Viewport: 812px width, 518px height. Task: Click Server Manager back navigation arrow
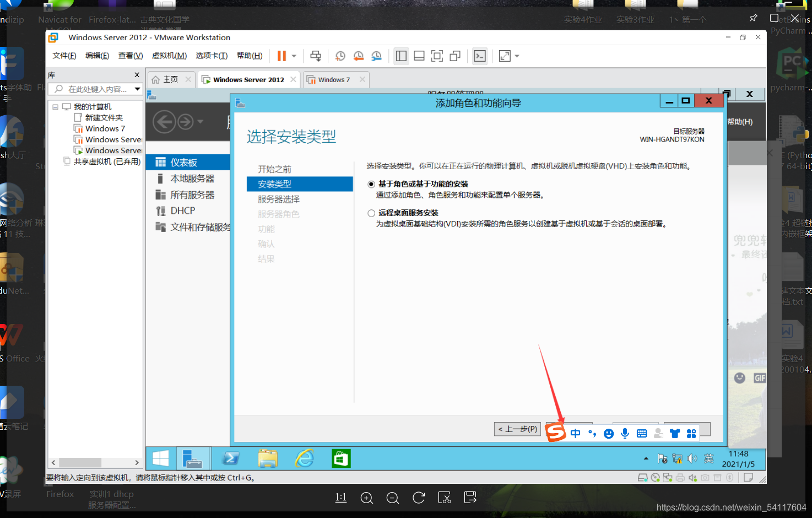164,122
